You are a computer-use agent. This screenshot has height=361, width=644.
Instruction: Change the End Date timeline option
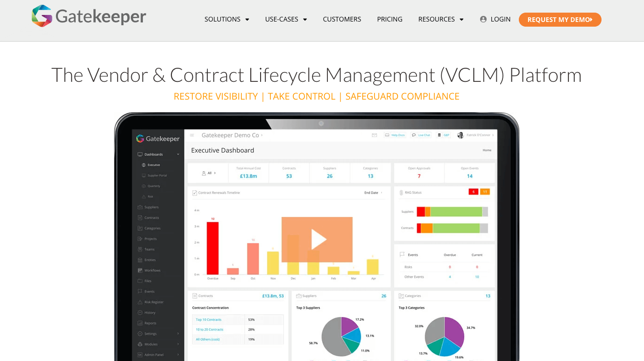pos(373,193)
